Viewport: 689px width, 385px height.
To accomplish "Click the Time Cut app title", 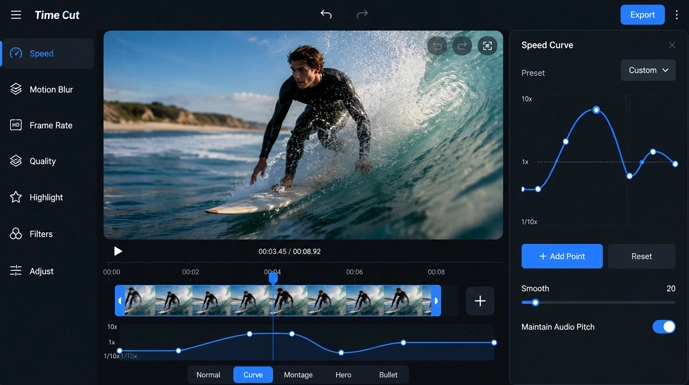I will [57, 15].
